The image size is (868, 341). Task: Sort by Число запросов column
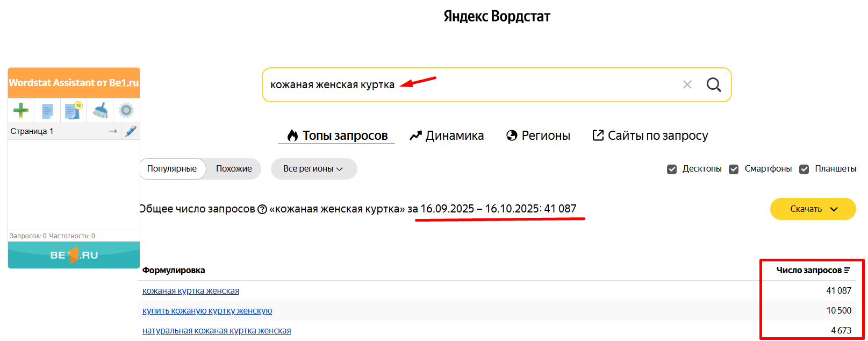(x=813, y=271)
